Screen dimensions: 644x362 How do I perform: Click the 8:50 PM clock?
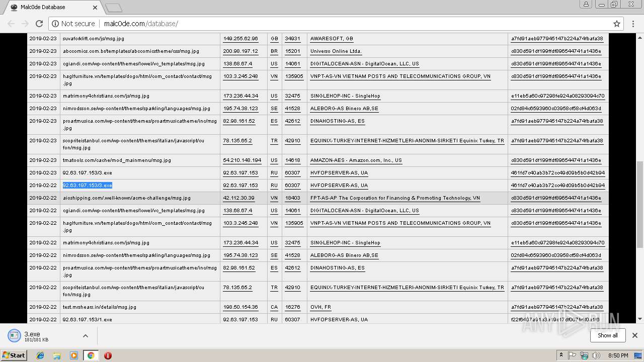click(x=618, y=355)
